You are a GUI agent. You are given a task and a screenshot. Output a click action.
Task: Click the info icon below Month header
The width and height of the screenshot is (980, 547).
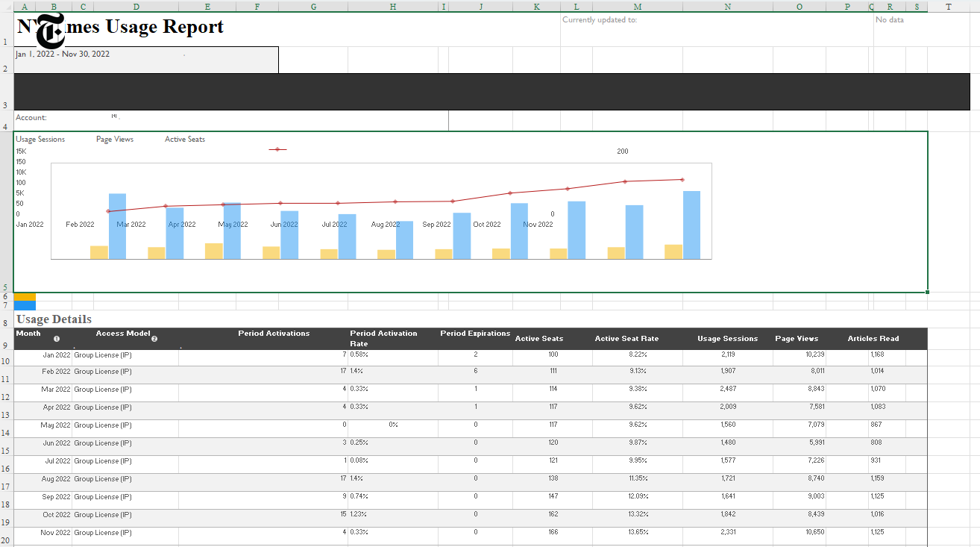click(57, 339)
